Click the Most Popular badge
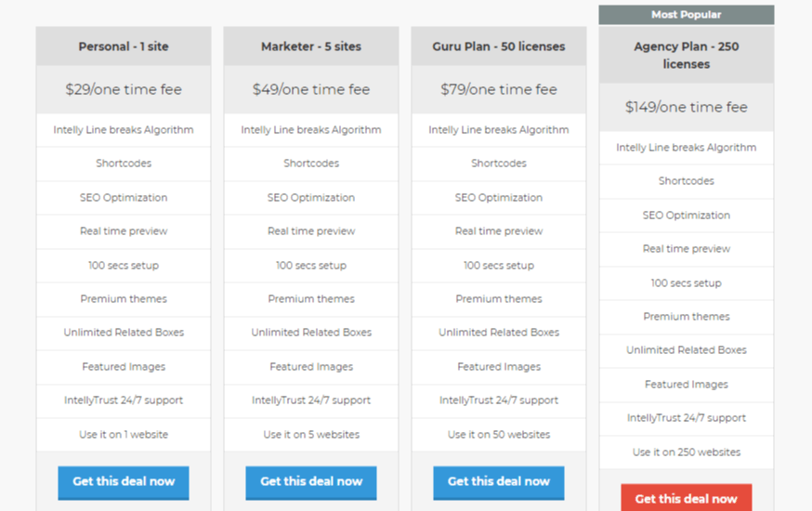Screen dimensions: 812x511 (687, 15)
